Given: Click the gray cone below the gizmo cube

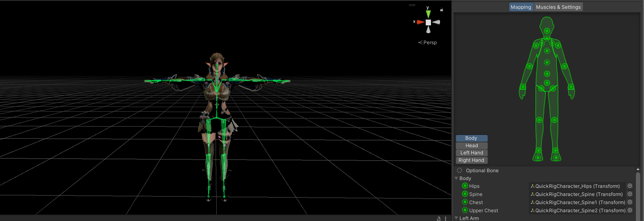Looking at the screenshot, I should point(428,30).
